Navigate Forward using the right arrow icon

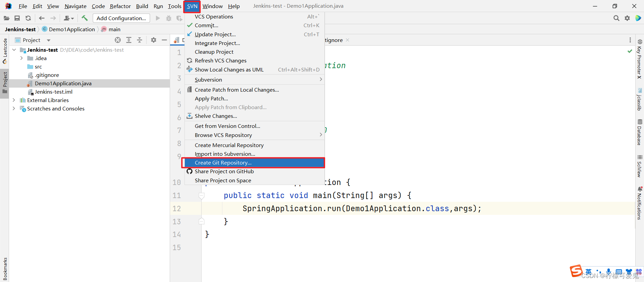point(53,18)
